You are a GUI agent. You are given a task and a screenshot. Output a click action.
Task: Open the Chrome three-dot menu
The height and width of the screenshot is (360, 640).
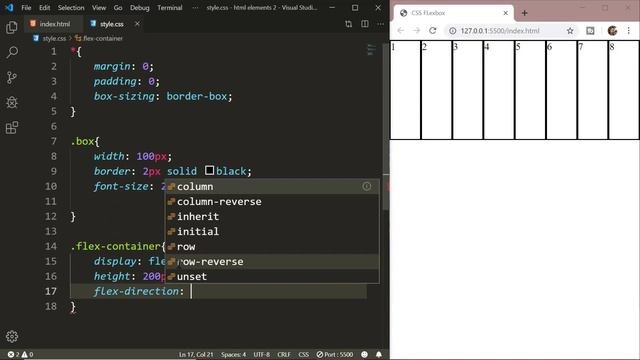point(629,31)
